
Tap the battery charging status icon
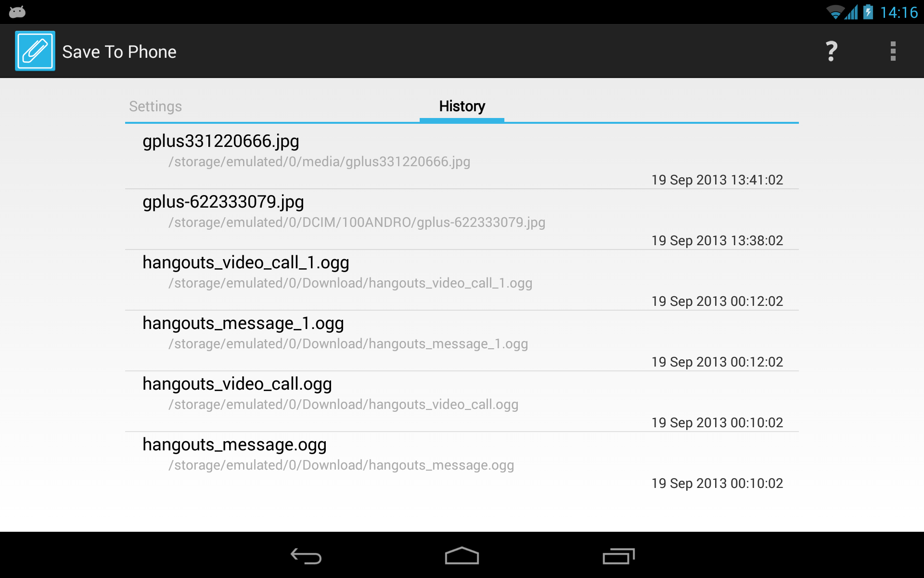click(x=868, y=12)
